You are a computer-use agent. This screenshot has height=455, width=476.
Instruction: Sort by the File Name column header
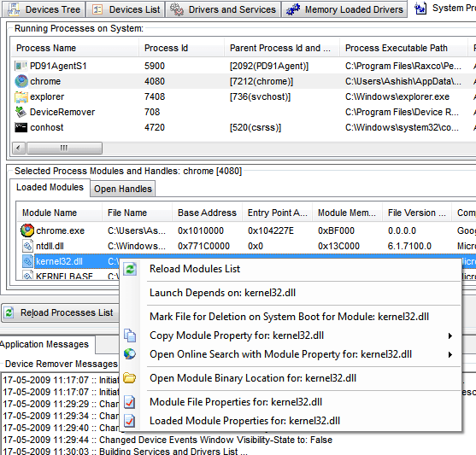coord(137,213)
